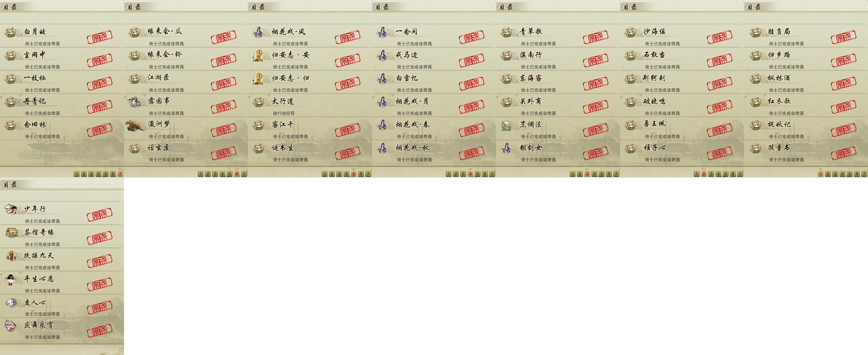The width and height of the screenshot is (868, 355).
Task: Click the golden Buddha icon beside 归安志·安
Action: pos(258,55)
